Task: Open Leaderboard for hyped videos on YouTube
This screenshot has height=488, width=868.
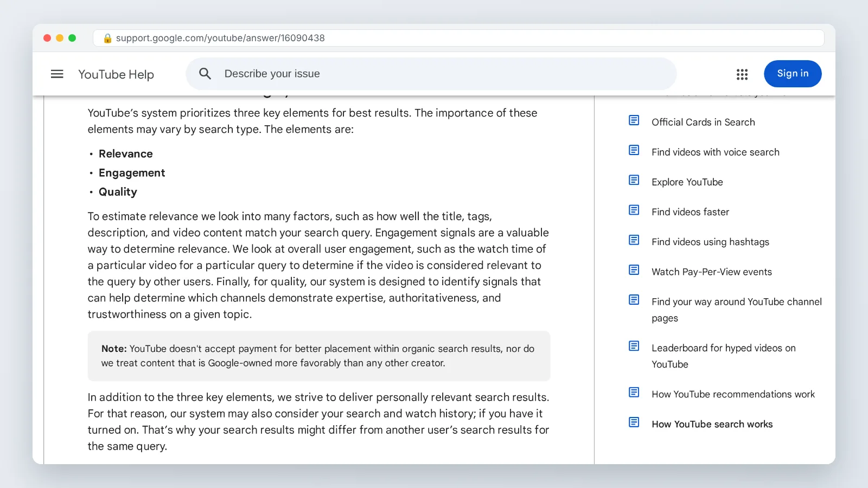Action: pos(724,356)
